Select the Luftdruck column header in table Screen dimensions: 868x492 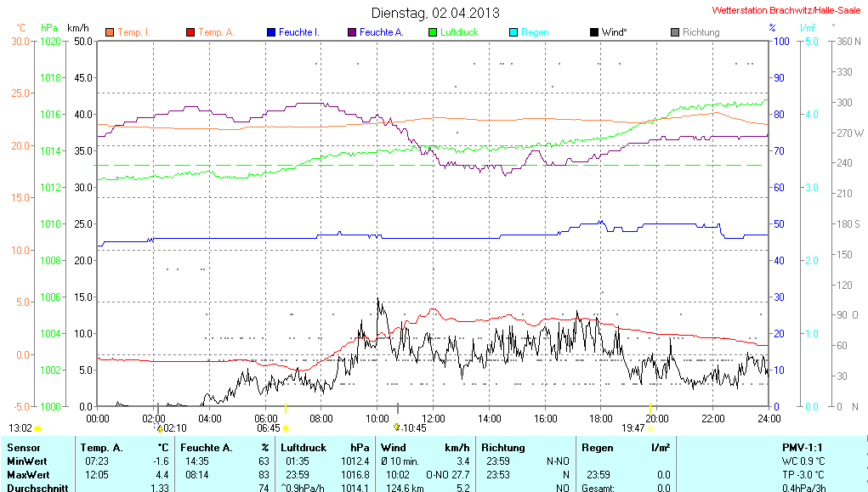pyautogui.click(x=305, y=447)
